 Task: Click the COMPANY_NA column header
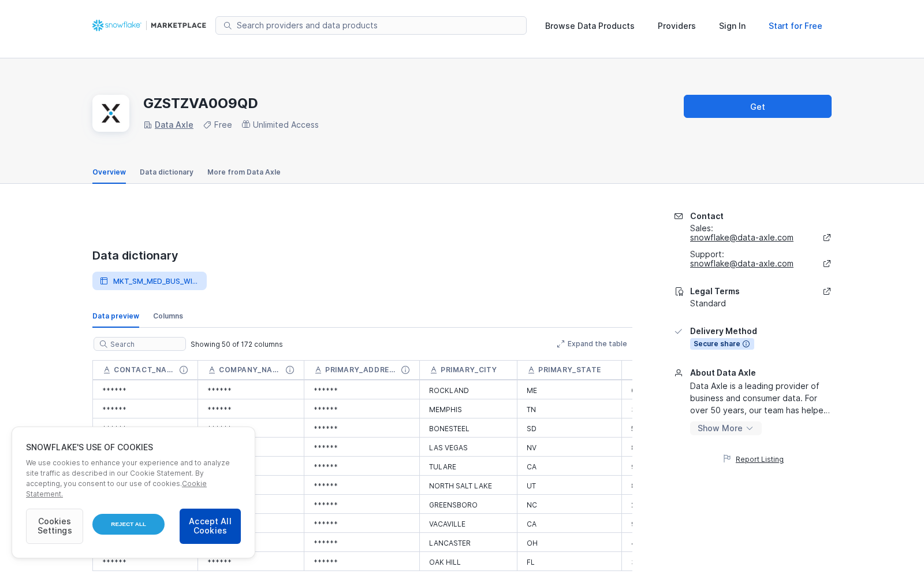[x=251, y=370]
